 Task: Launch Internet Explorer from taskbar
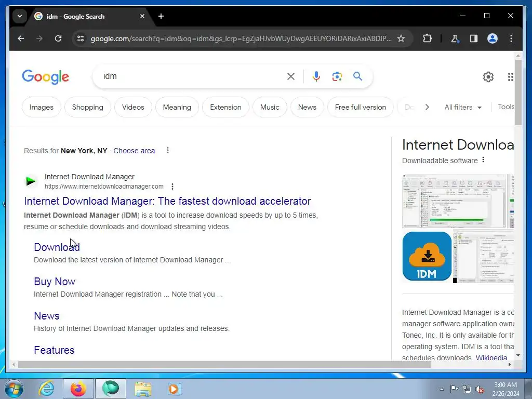pos(46,389)
